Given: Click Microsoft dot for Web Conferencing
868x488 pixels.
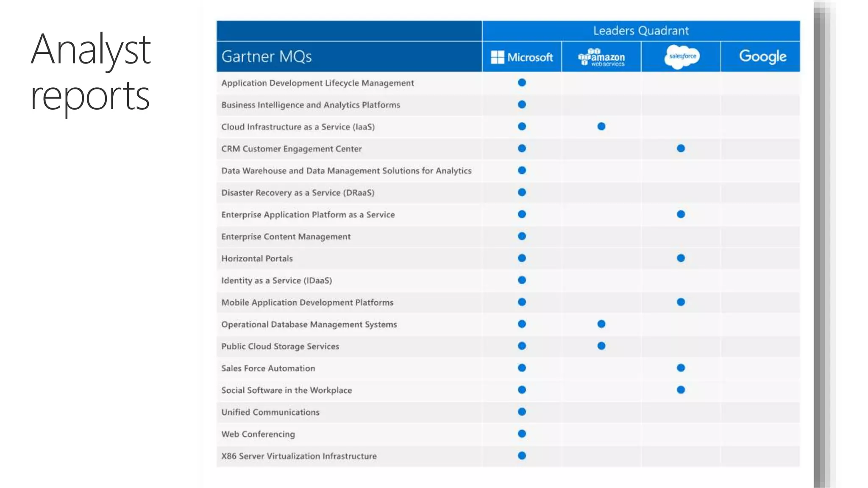Looking at the screenshot, I should 522,434.
